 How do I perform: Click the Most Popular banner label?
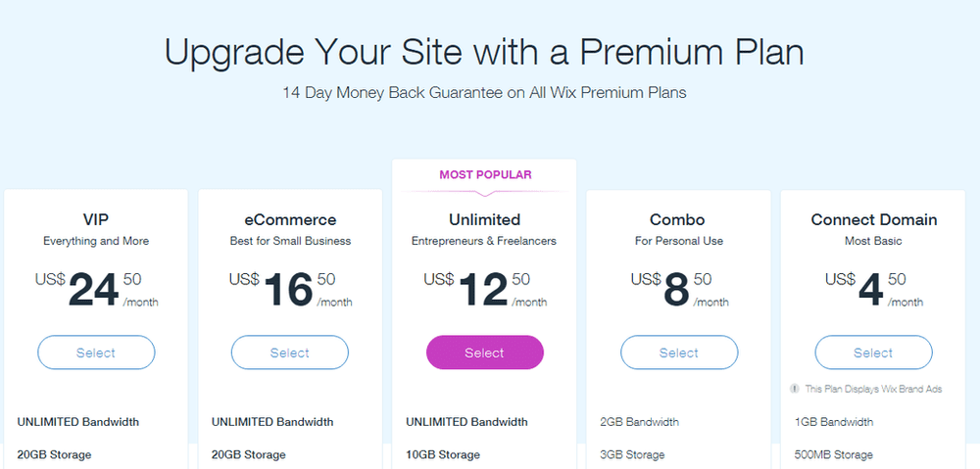(485, 175)
